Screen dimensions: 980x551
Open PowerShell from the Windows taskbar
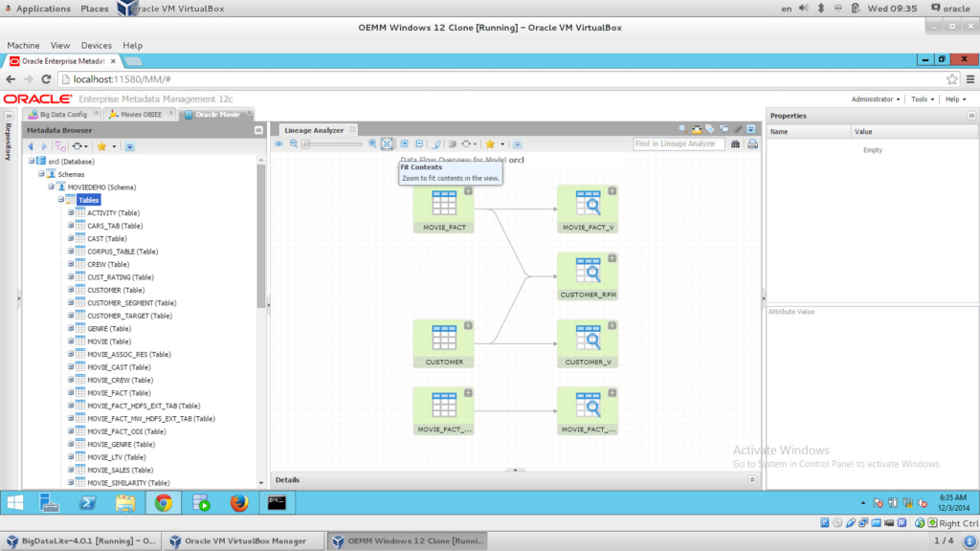[87, 502]
